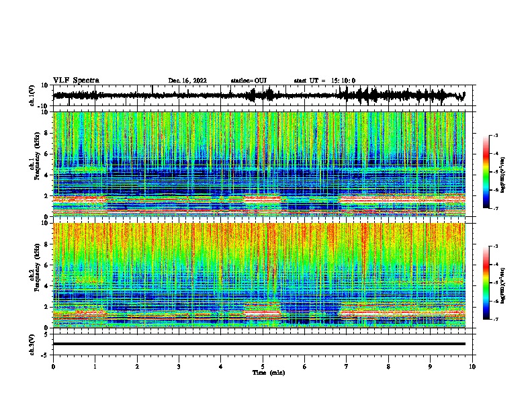532x411 pixels.
Task: Click the ch.2 spectrogram panel
Action: point(259,275)
